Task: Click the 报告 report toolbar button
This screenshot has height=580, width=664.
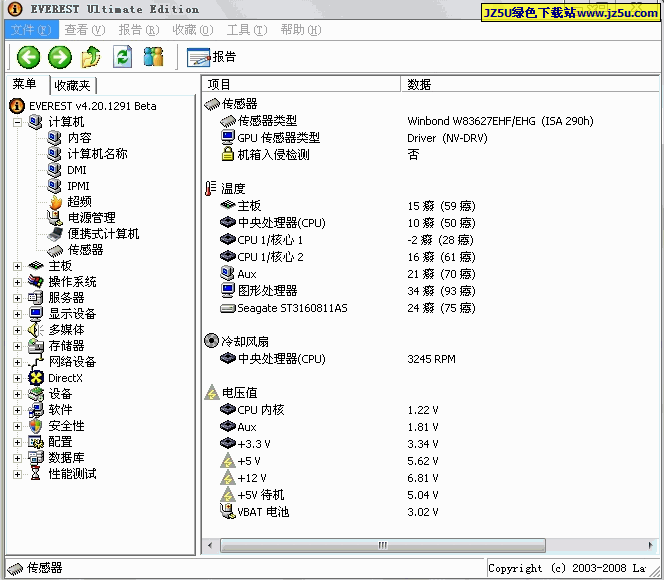Action: pos(211,57)
